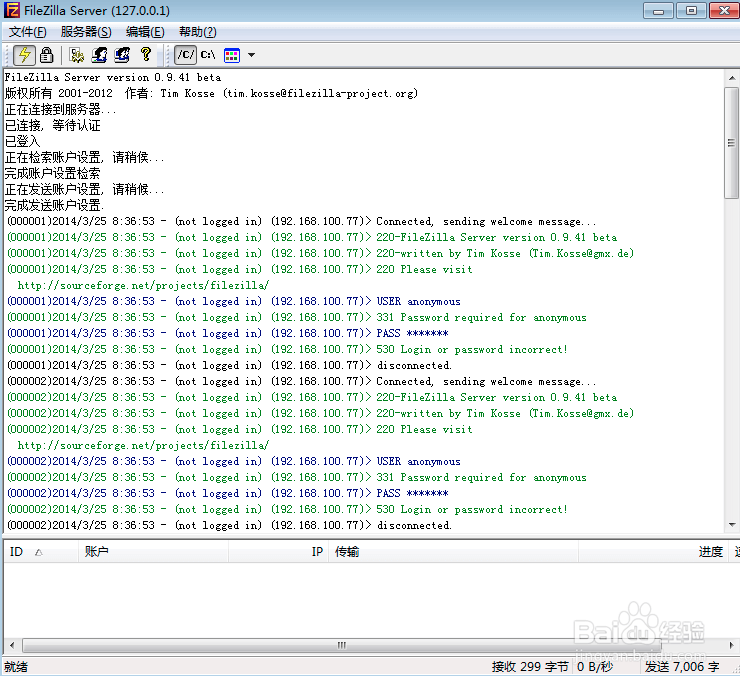740x676 pixels.
Task: Click the vertical log scrollbar thumb
Action: [732, 143]
